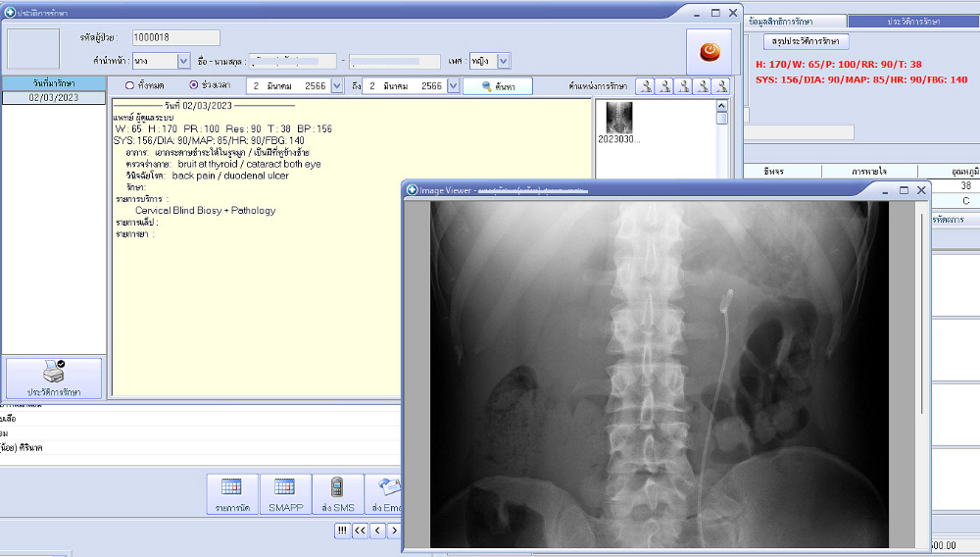Click 'Cervical Blind Biosy + Pathology' service line
The width and height of the screenshot is (980, 557).
pyautogui.click(x=205, y=211)
